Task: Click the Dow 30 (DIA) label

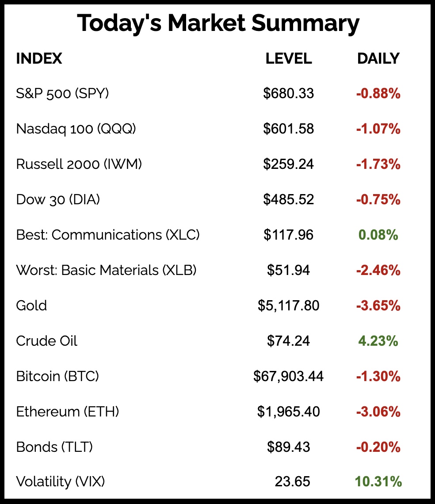Action: 58,199
